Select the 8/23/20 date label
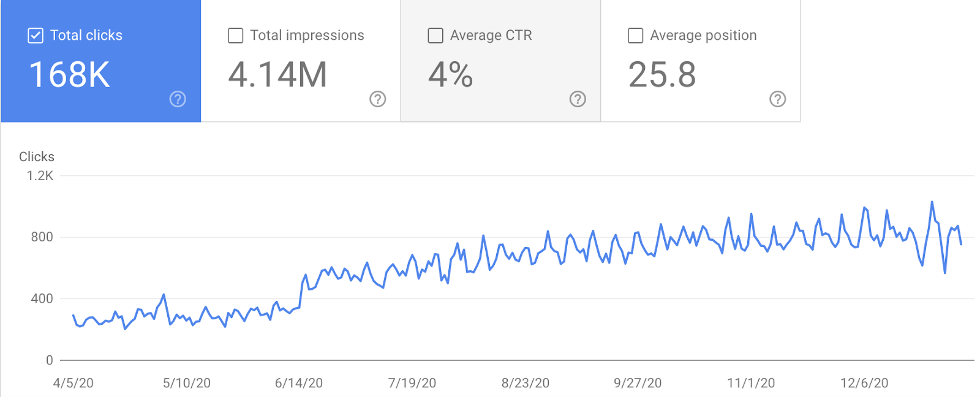The image size is (980, 397). [526, 383]
